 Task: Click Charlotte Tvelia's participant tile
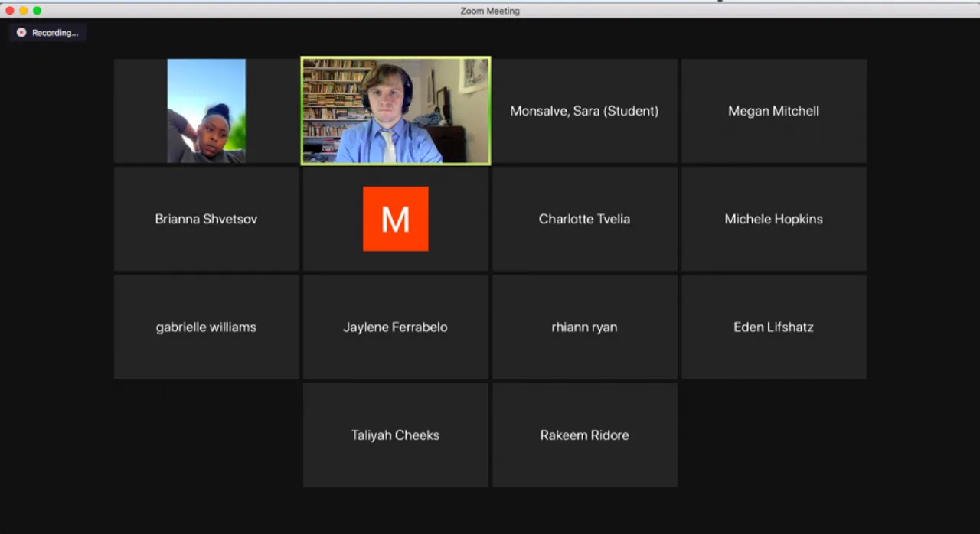584,219
